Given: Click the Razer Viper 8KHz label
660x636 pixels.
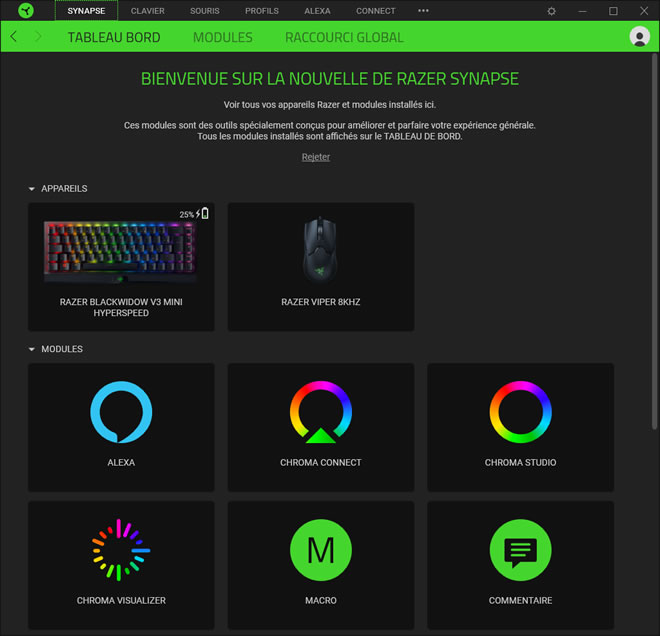Looking at the screenshot, I should click(x=321, y=302).
